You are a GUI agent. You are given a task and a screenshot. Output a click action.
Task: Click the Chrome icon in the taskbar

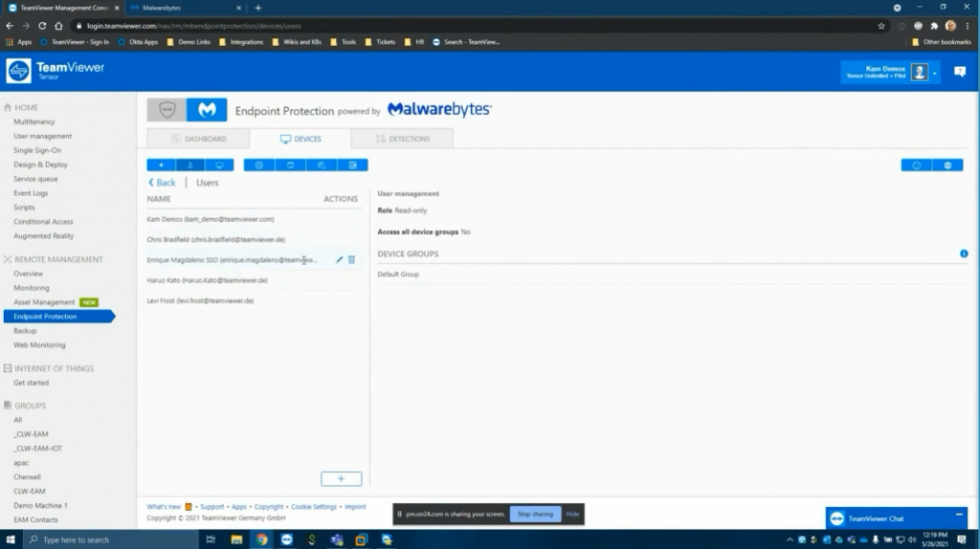tap(262, 539)
